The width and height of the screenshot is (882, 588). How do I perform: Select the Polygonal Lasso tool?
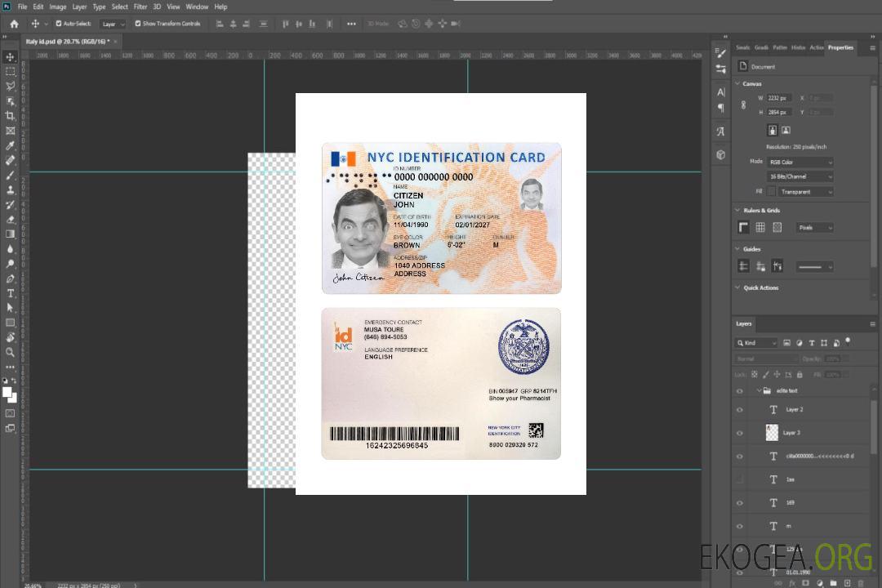click(10, 86)
